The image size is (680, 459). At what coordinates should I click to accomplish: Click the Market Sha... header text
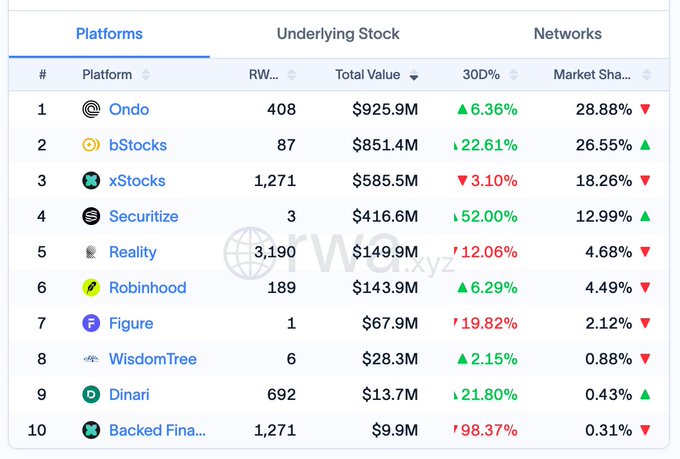(x=592, y=75)
